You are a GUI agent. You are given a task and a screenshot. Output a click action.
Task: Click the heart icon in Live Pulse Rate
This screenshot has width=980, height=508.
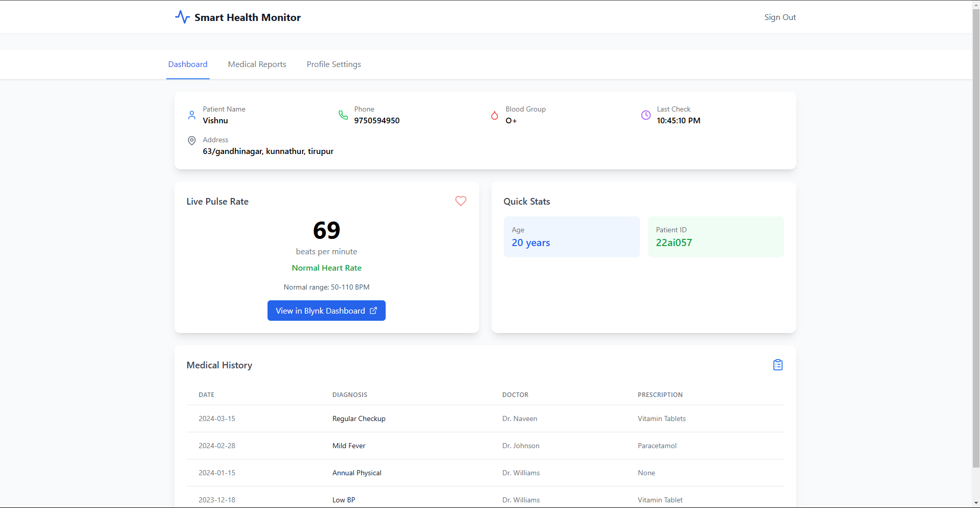[x=461, y=201]
